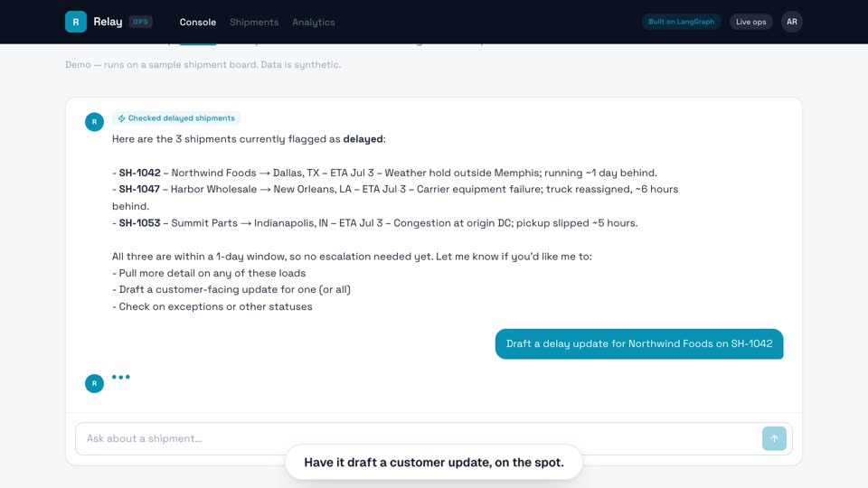Click the OPS badge next to Relay
This screenshot has width=868, height=488.
(141, 22)
